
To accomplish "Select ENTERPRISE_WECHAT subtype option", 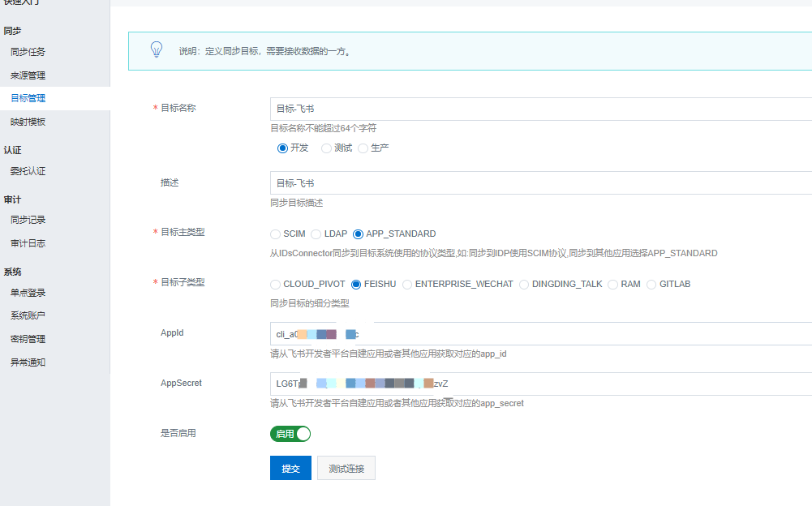I will pos(407,285).
